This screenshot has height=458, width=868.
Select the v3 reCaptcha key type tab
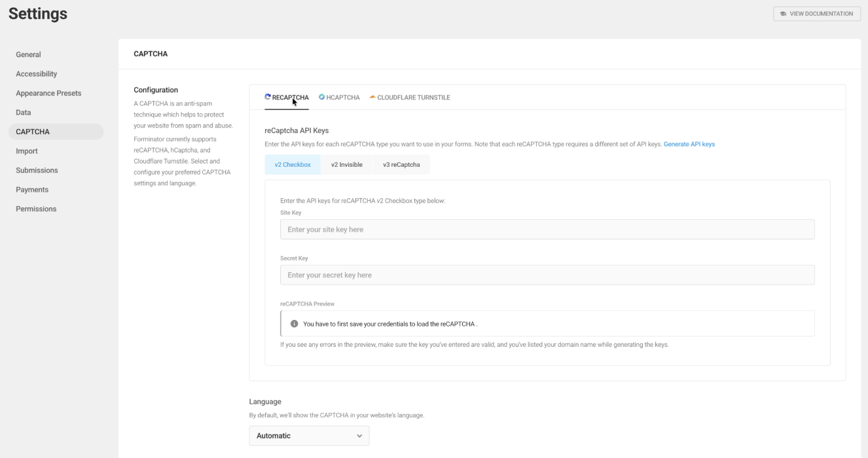pos(401,165)
